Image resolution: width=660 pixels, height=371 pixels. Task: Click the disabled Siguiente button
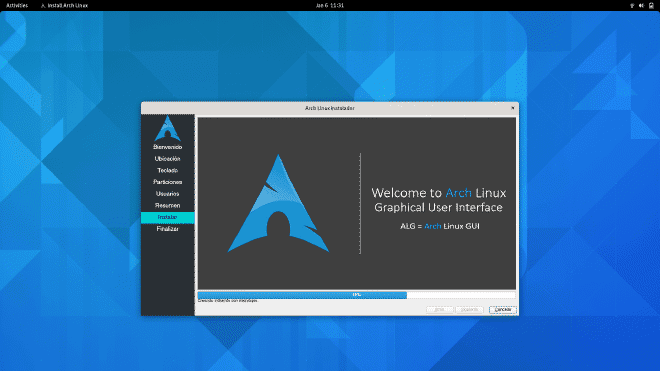pos(469,310)
